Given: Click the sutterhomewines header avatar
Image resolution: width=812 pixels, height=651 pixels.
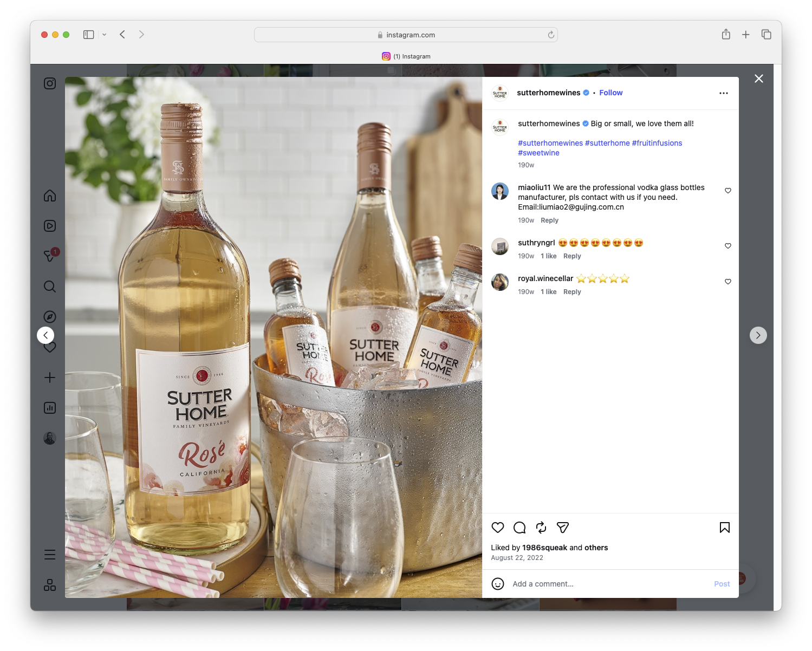Looking at the screenshot, I should click(500, 93).
